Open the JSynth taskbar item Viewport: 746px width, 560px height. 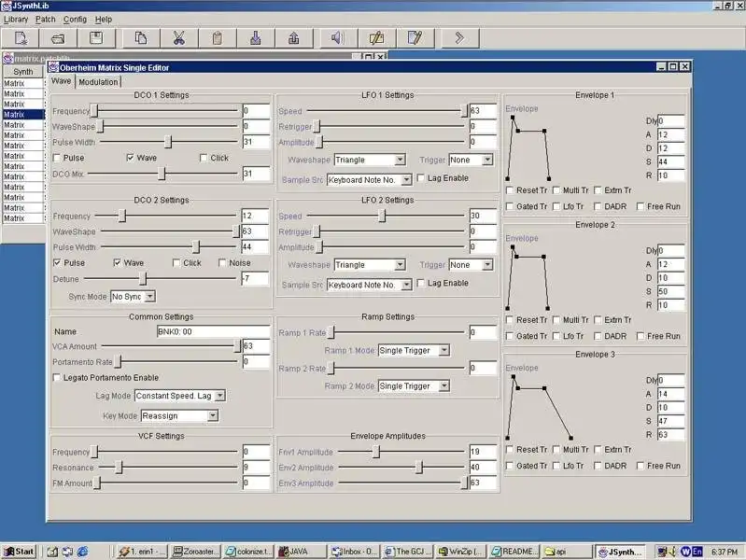click(x=620, y=552)
